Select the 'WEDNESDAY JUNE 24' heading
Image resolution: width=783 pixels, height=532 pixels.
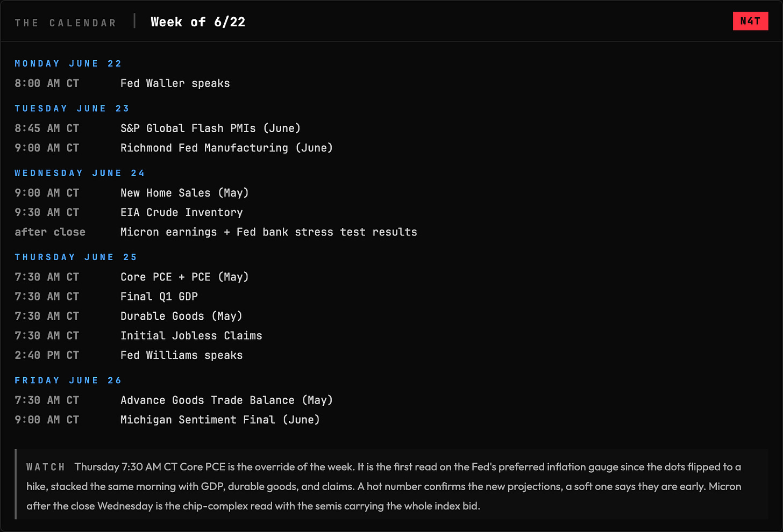click(x=80, y=173)
